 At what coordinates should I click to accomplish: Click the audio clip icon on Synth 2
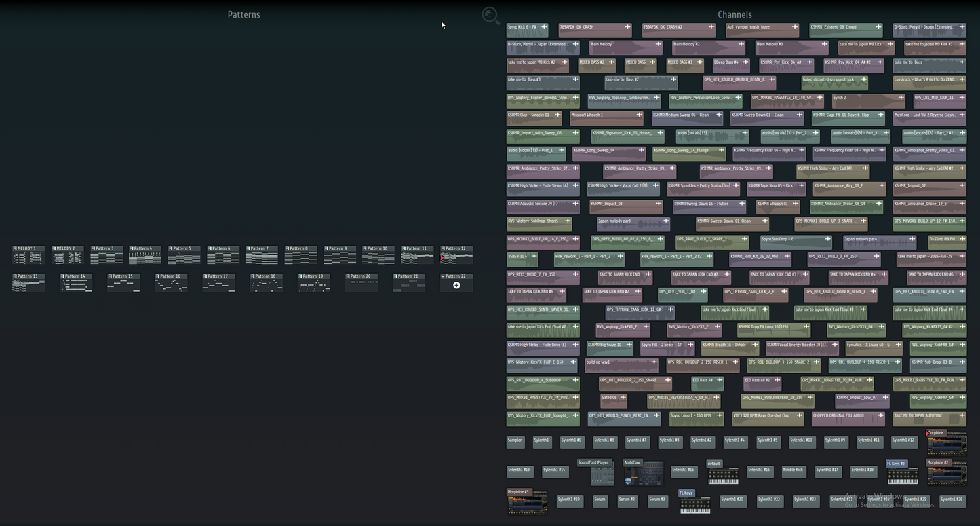click(x=901, y=98)
